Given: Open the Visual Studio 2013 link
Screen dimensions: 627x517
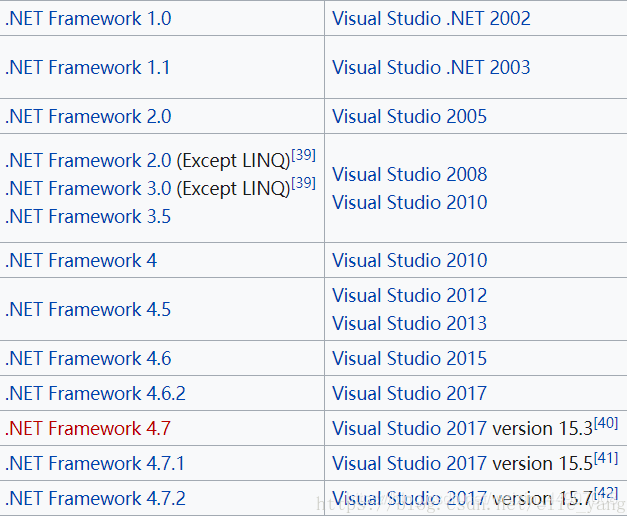Looking at the screenshot, I should [409, 323].
